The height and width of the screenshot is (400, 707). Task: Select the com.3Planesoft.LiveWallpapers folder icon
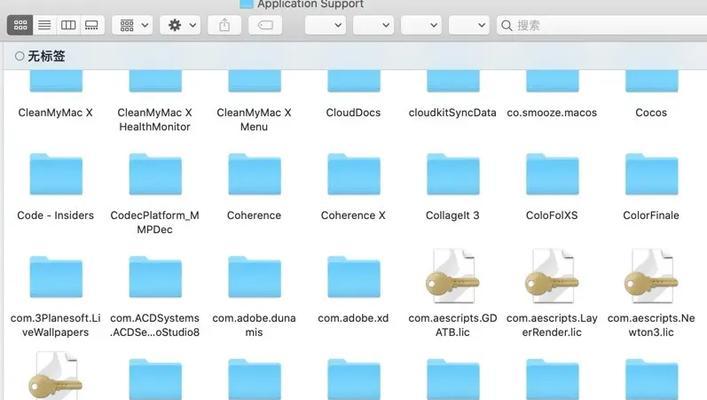[56, 277]
